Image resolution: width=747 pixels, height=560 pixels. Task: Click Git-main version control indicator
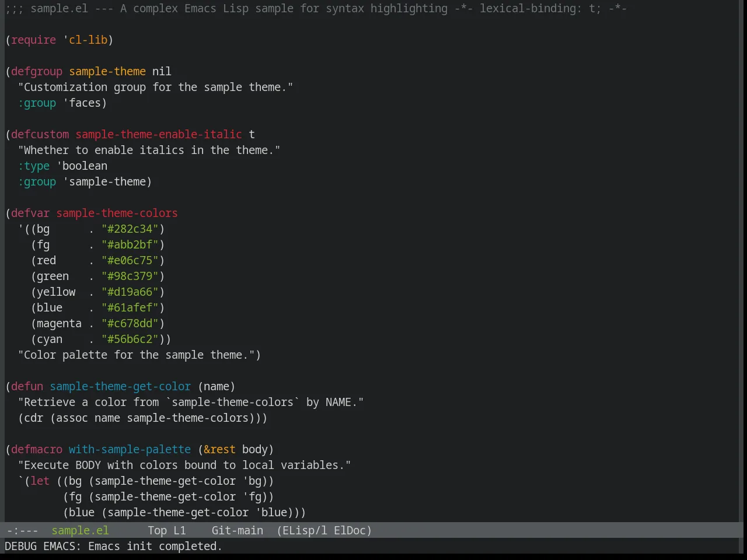click(x=237, y=530)
